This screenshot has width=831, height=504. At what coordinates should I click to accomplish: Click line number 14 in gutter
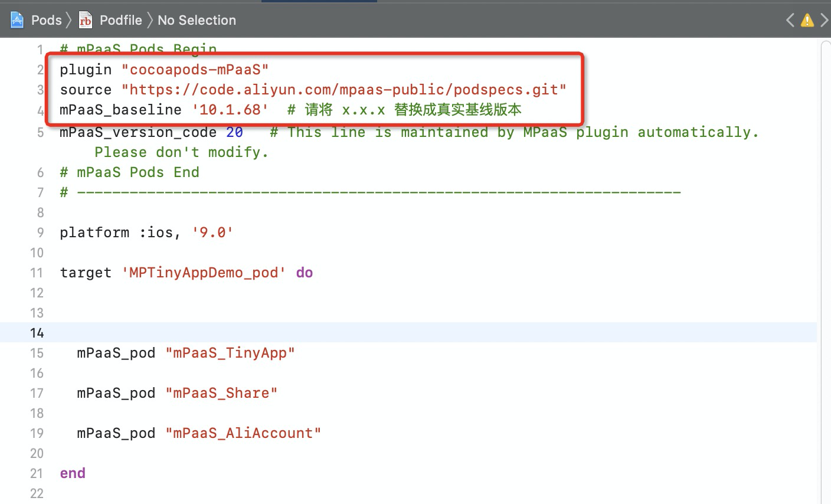pyautogui.click(x=37, y=333)
